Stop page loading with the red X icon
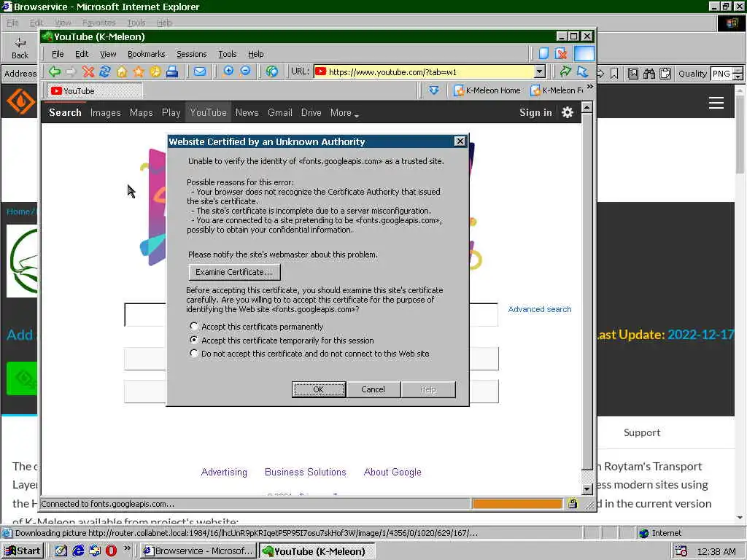 [88, 72]
